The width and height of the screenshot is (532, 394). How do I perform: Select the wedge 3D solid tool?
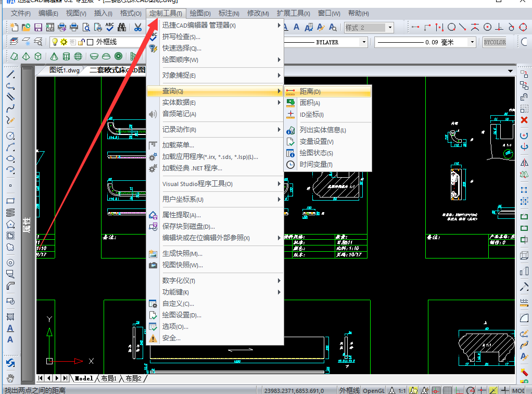[x=14, y=56]
